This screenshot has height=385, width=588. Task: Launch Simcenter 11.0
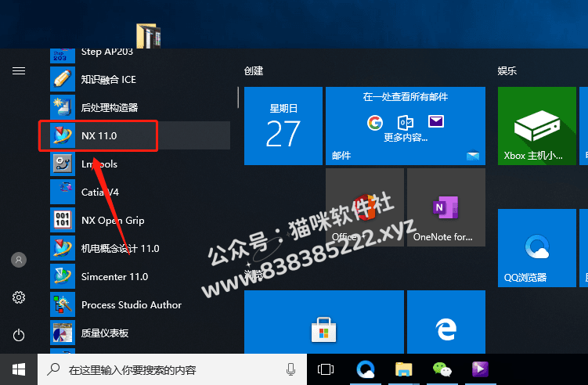click(140, 276)
